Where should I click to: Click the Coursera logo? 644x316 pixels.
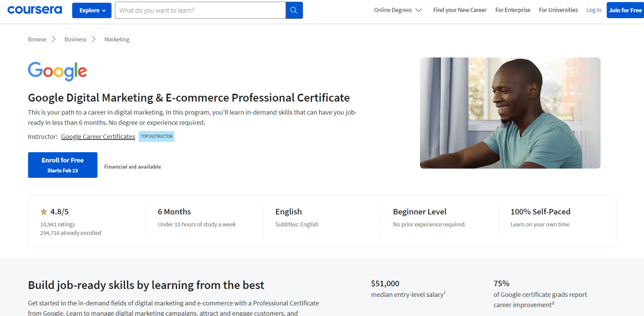tap(34, 10)
